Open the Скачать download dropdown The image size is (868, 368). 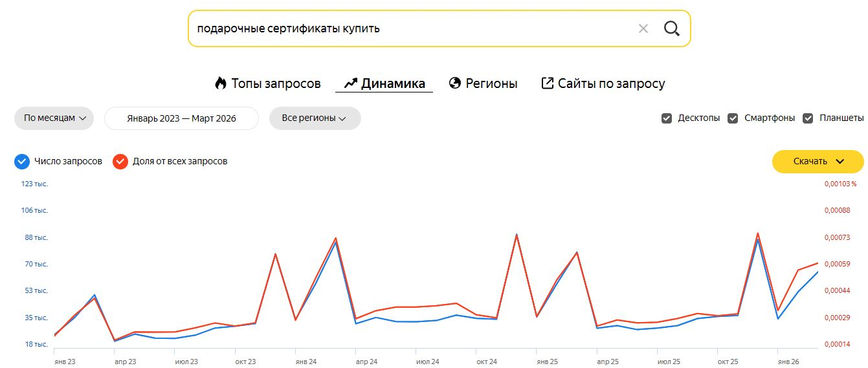[818, 162]
